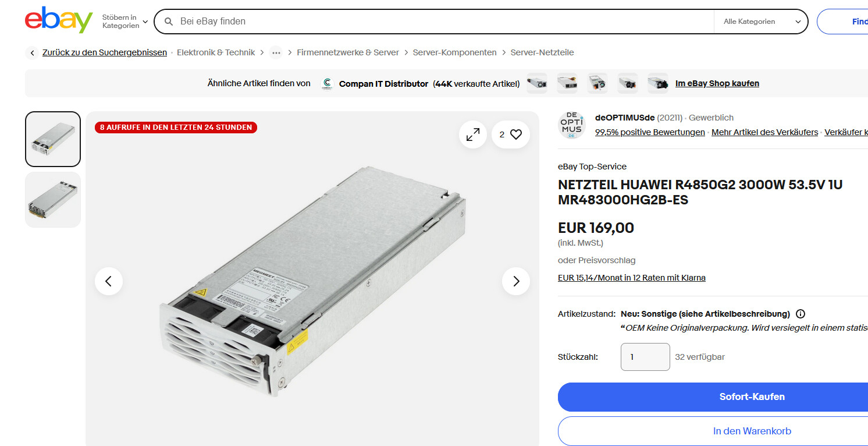Click the Compan IT Distributor logo

click(x=328, y=83)
